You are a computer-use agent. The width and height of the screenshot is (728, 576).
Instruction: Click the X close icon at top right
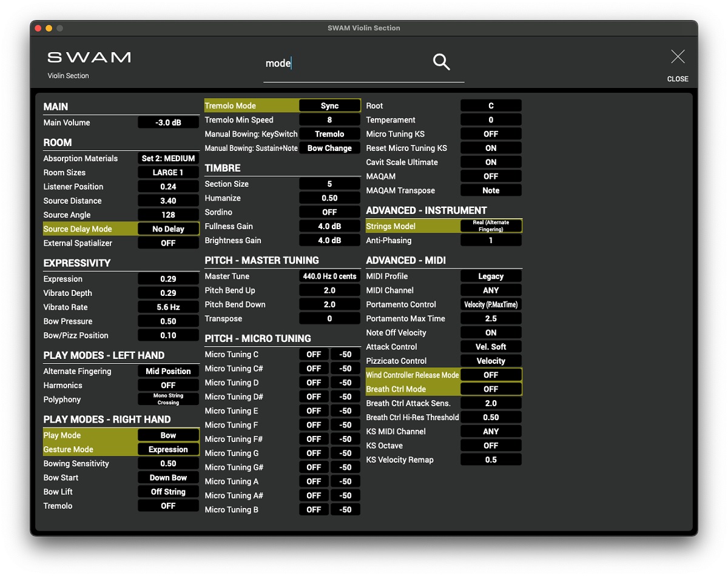click(x=678, y=57)
